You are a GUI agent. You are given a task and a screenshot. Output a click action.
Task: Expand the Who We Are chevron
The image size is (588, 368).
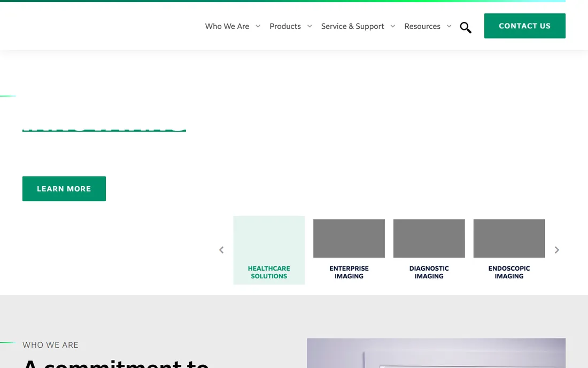[x=258, y=26]
